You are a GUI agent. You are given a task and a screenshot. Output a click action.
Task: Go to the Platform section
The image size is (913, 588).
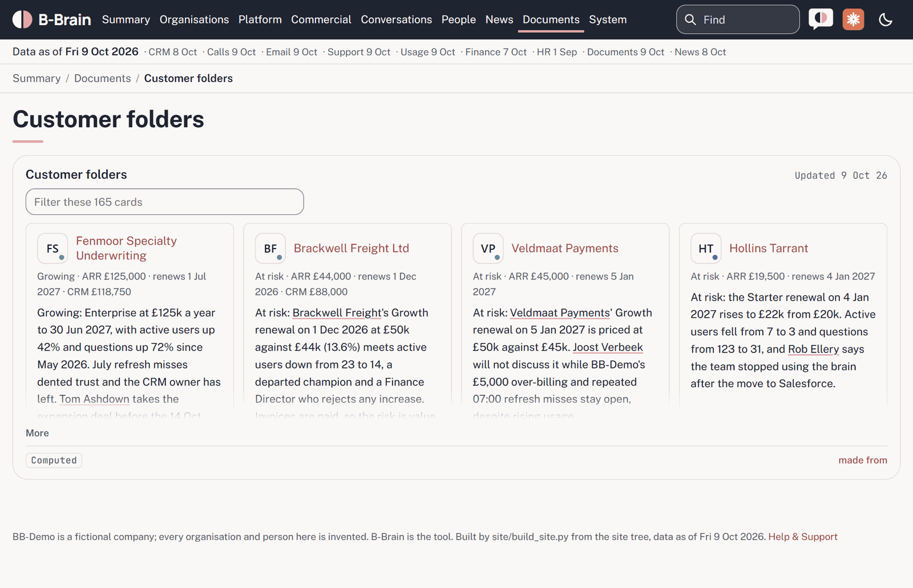(260, 19)
